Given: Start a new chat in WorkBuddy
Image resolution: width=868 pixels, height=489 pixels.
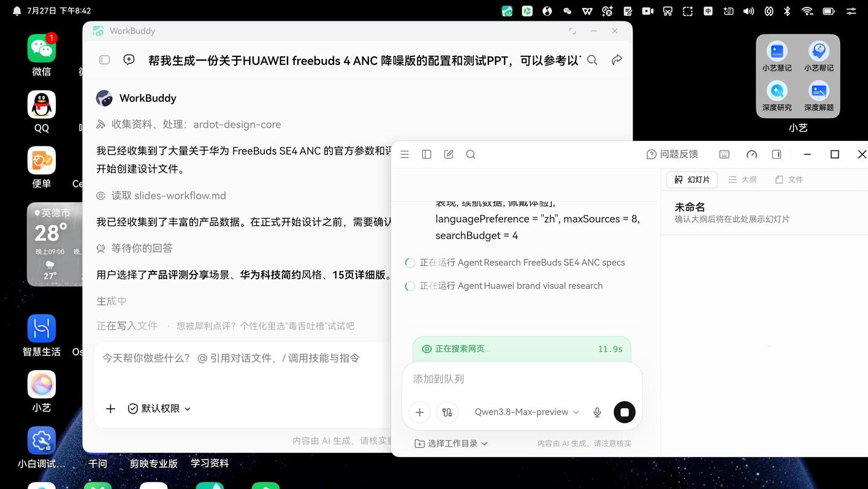Looking at the screenshot, I should tap(129, 60).
